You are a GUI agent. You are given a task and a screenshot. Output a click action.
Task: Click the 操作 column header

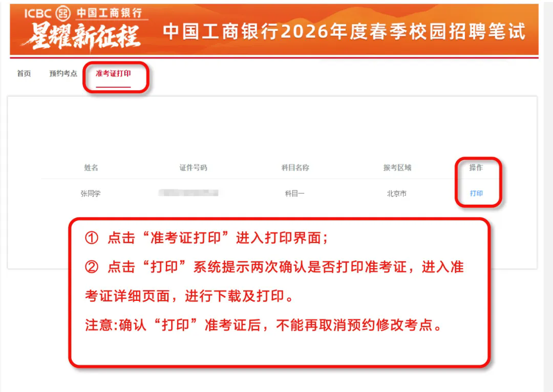coord(476,167)
